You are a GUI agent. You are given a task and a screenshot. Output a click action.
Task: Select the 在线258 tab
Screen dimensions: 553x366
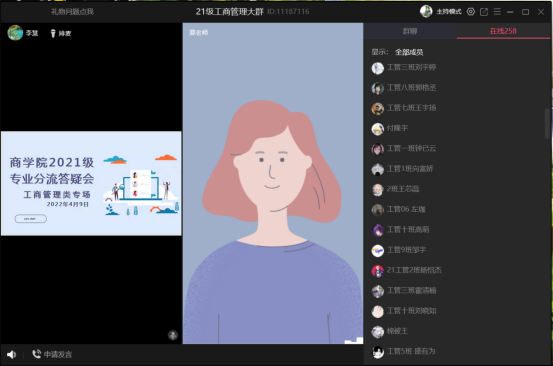[503, 31]
